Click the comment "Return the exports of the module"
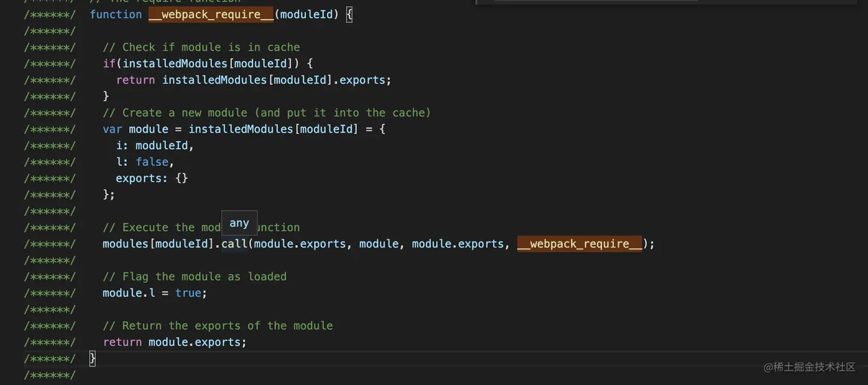 pyautogui.click(x=218, y=326)
